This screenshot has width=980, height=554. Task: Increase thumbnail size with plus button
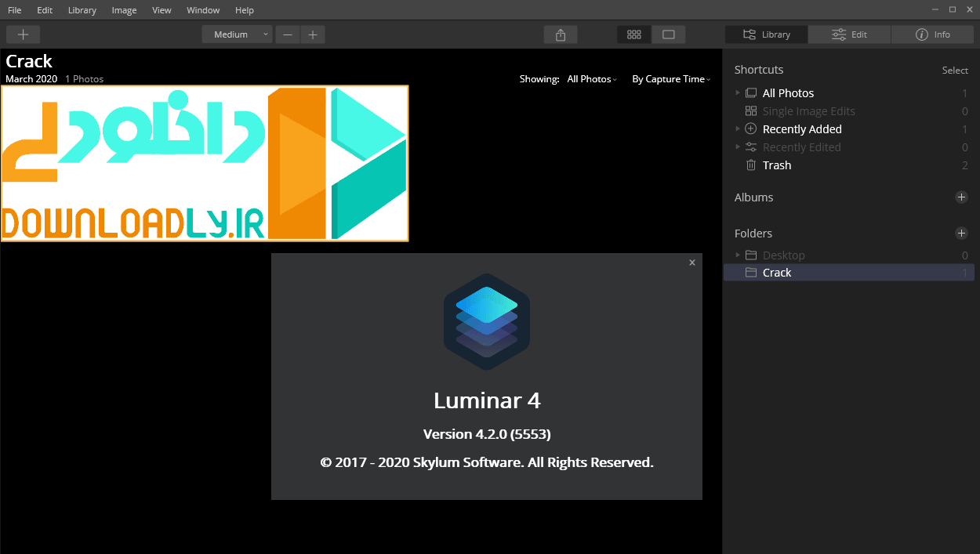pos(313,34)
